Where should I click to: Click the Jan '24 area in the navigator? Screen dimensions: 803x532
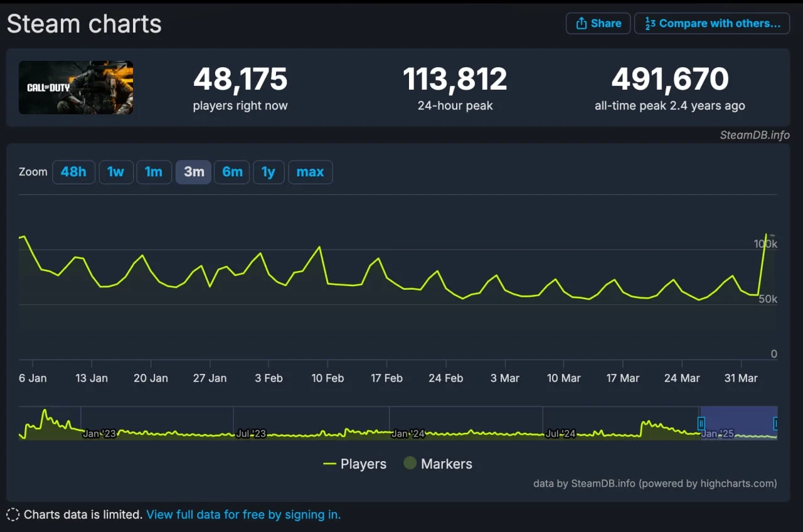pyautogui.click(x=408, y=434)
